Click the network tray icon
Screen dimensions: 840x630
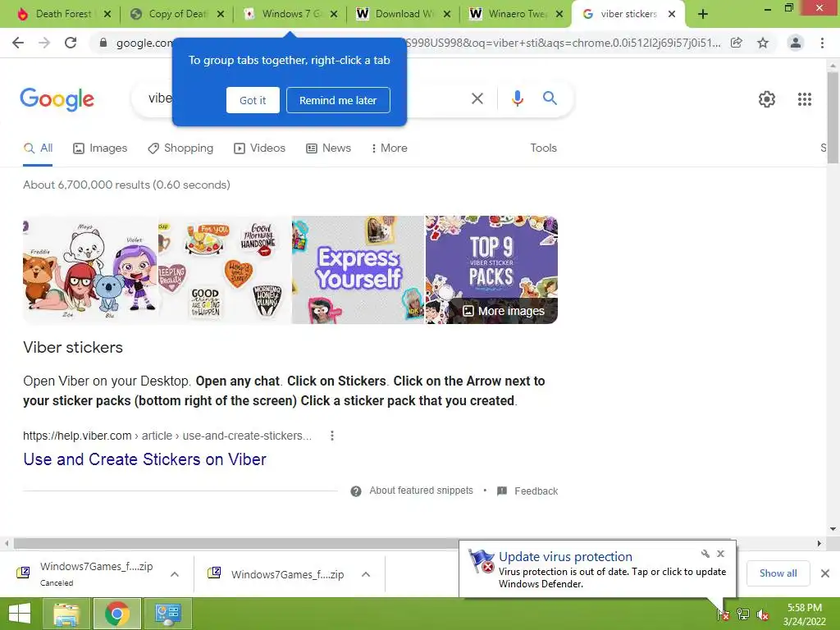click(743, 614)
